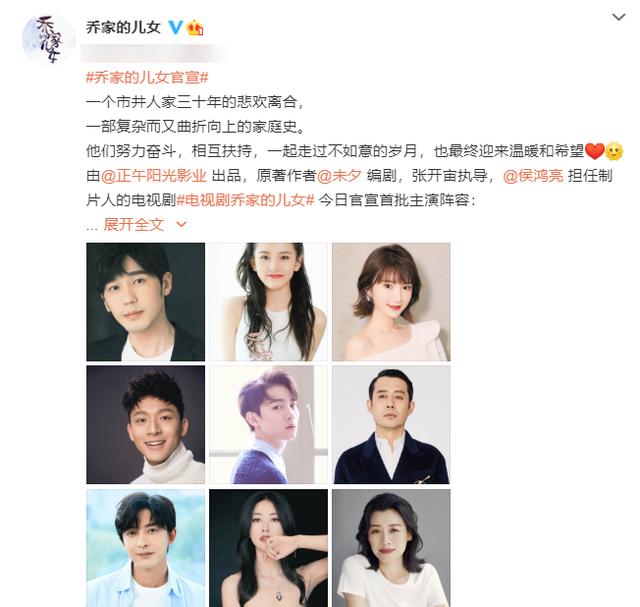Open the #乔家的儿女官宣# hashtag
This screenshot has height=607, width=640.
[147, 77]
